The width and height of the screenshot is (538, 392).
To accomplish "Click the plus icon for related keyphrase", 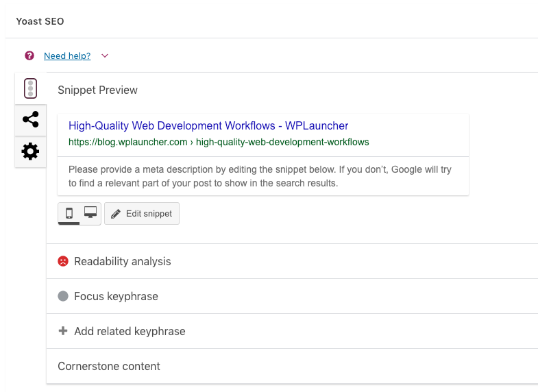I will click(63, 331).
